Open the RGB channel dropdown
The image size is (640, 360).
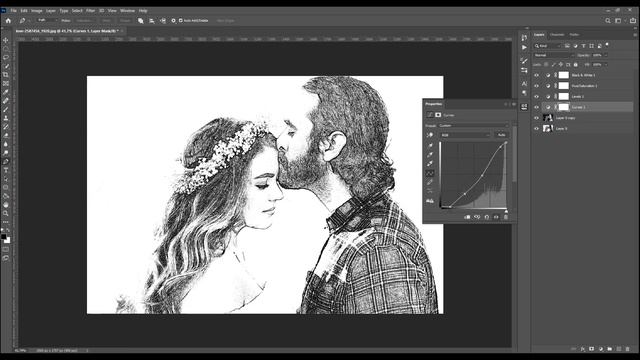[464, 135]
